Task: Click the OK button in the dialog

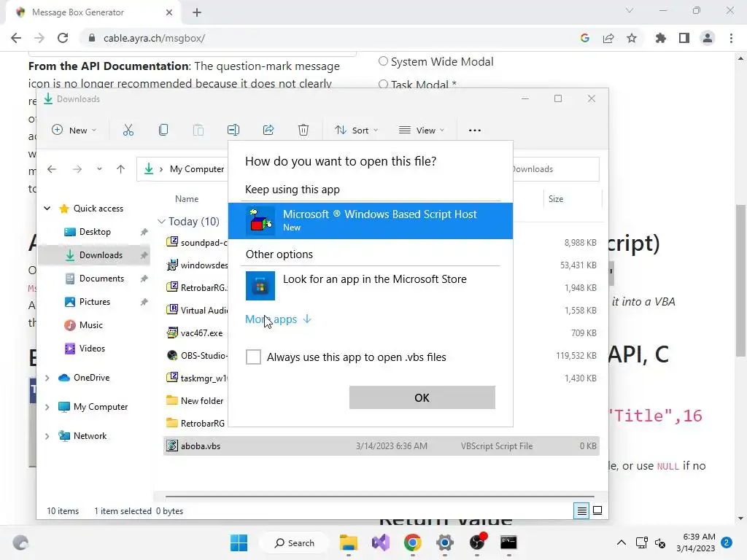Action: click(x=422, y=397)
